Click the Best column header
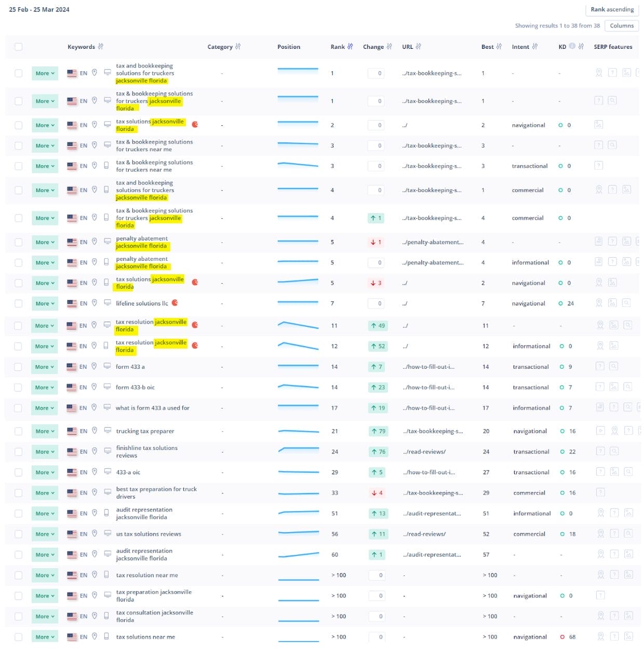This screenshot has height=653, width=644. (x=487, y=47)
